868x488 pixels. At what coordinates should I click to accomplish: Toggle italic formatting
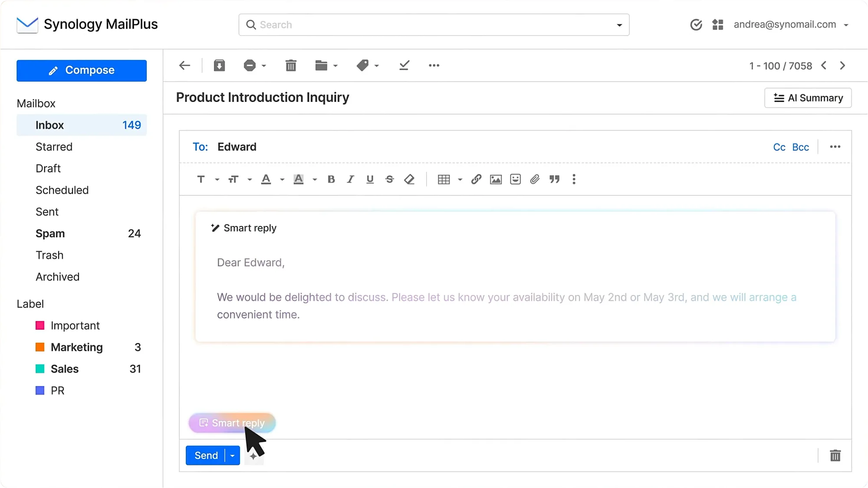point(350,179)
